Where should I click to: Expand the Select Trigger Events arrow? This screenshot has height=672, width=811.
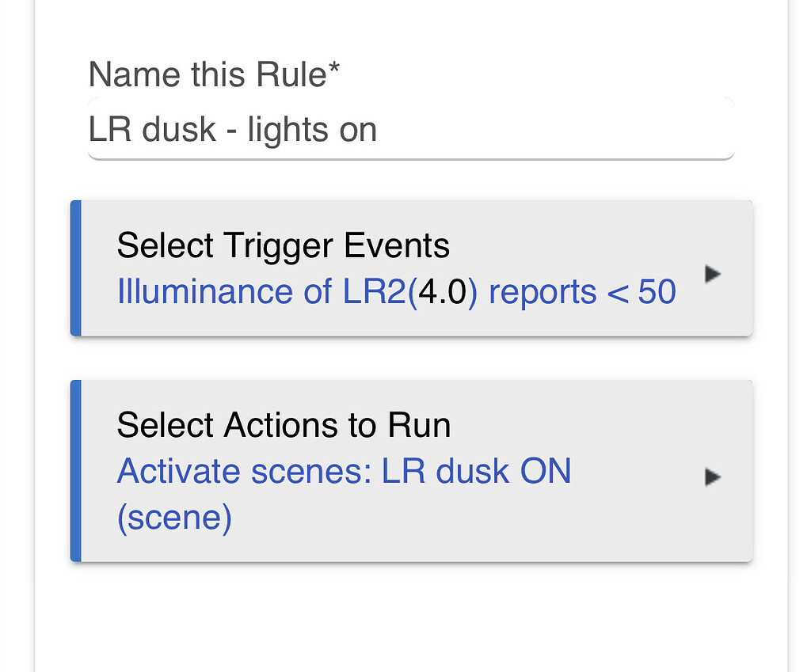click(713, 273)
